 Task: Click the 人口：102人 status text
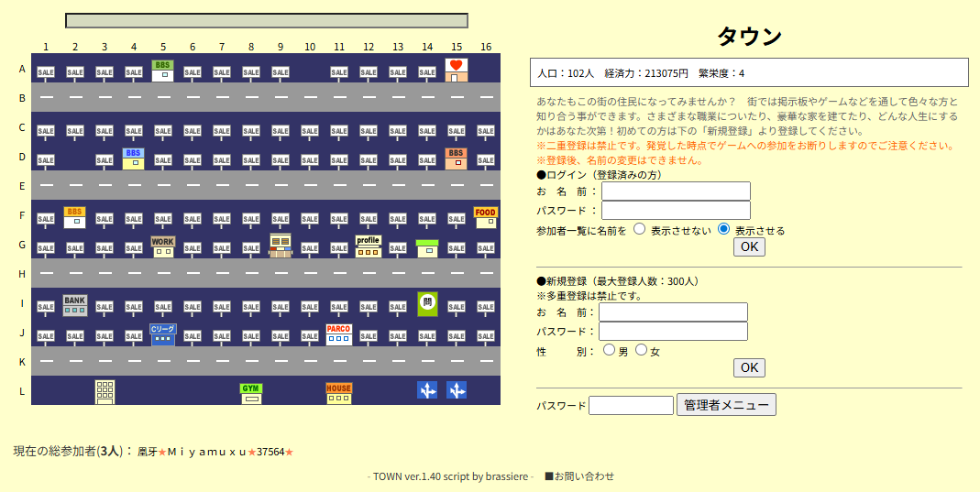pyautogui.click(x=566, y=73)
